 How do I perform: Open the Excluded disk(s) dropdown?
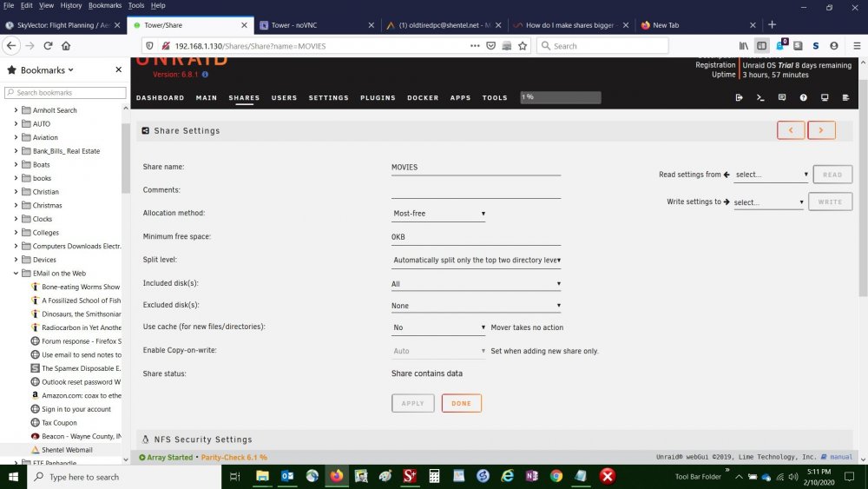[476, 305]
